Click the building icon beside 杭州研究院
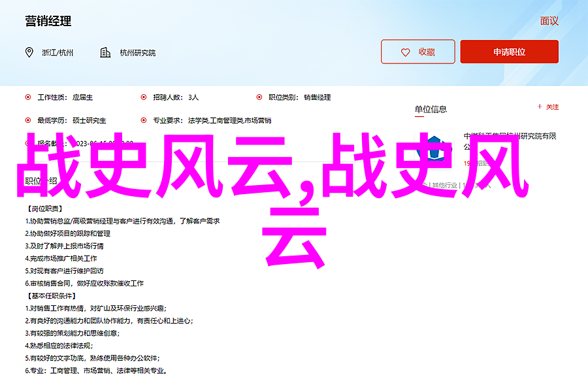The image size is (588, 385). click(106, 52)
